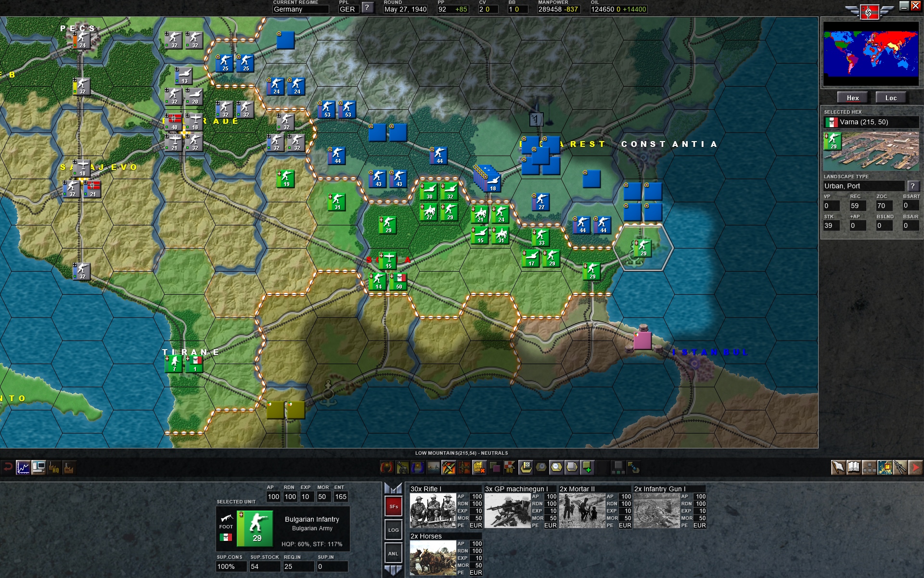The width and height of the screenshot is (924, 578).
Task: Select the unit 50 with Bulgarian flag at Sofia
Action: (x=398, y=281)
